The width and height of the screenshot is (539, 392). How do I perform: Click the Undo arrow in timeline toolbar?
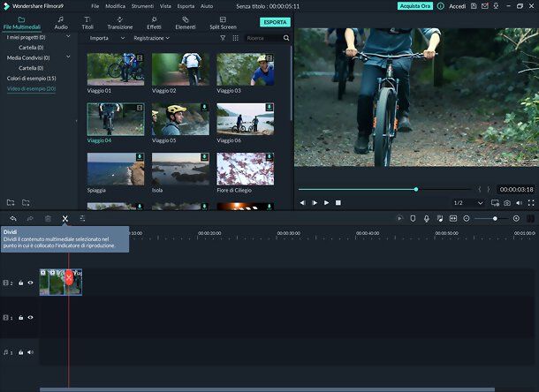point(13,218)
